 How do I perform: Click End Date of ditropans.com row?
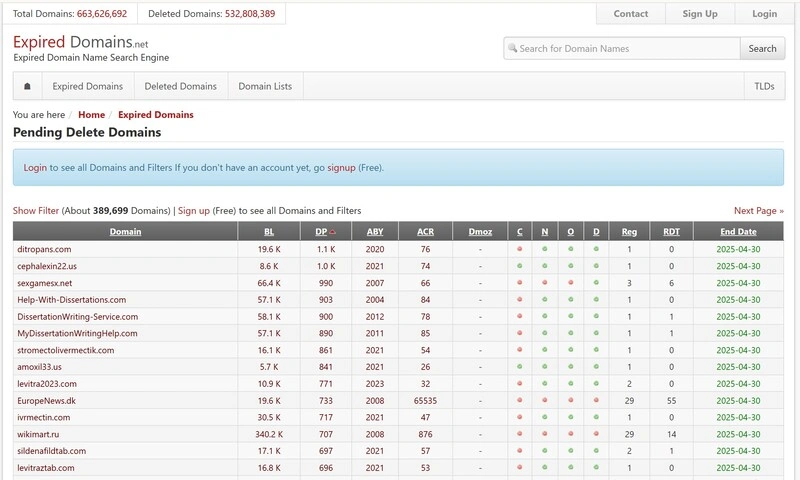[738, 249]
